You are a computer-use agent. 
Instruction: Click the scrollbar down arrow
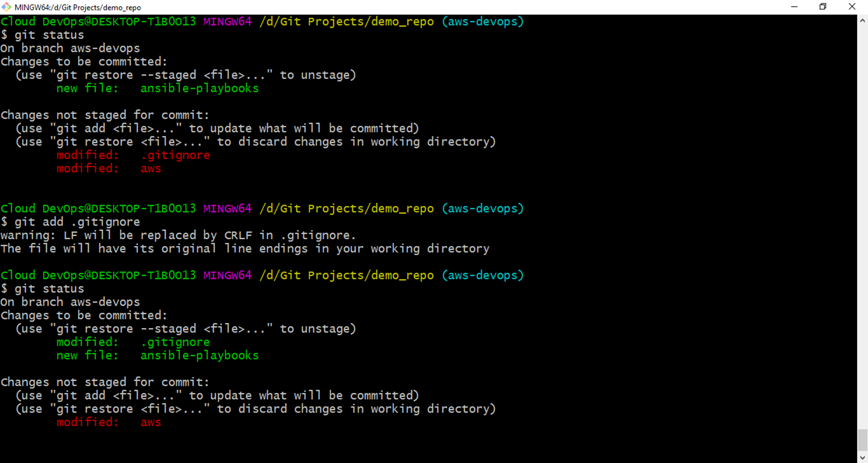[x=863, y=458]
